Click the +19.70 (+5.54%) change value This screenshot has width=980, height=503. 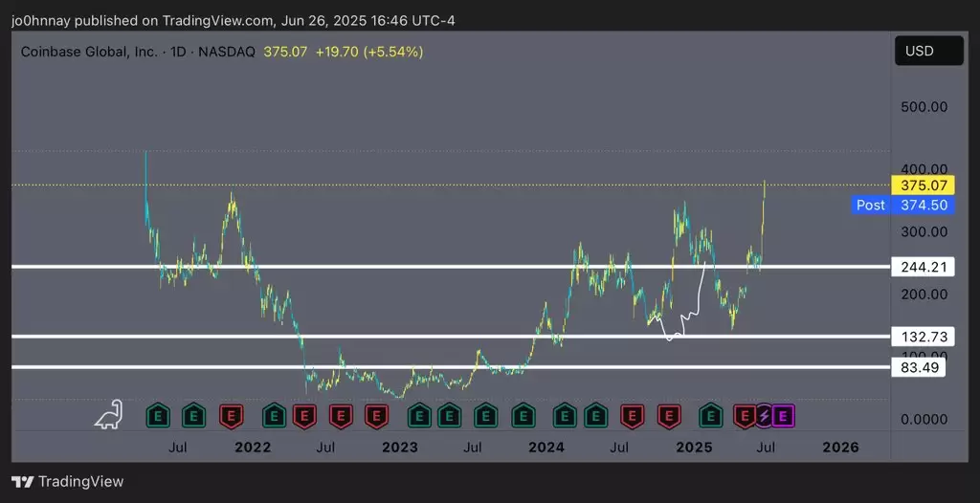click(368, 52)
